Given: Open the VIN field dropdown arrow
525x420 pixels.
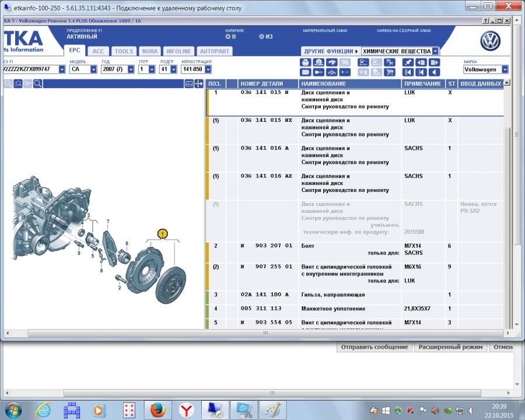Looking at the screenshot, I should [x=62, y=69].
